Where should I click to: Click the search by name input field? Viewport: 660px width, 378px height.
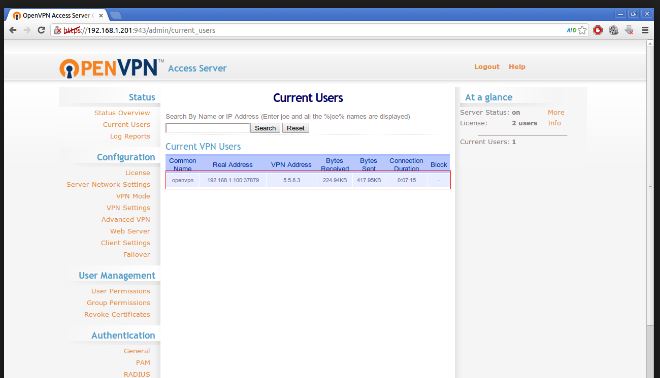pos(208,128)
